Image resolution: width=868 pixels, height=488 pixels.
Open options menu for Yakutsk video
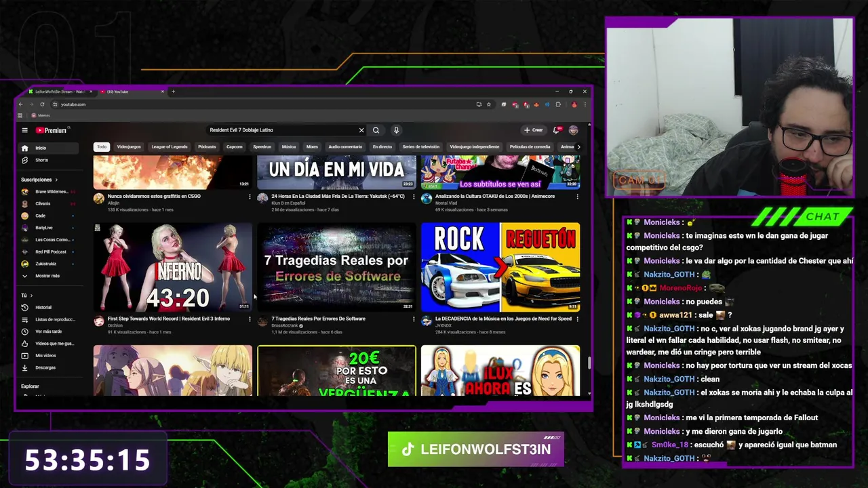point(414,197)
